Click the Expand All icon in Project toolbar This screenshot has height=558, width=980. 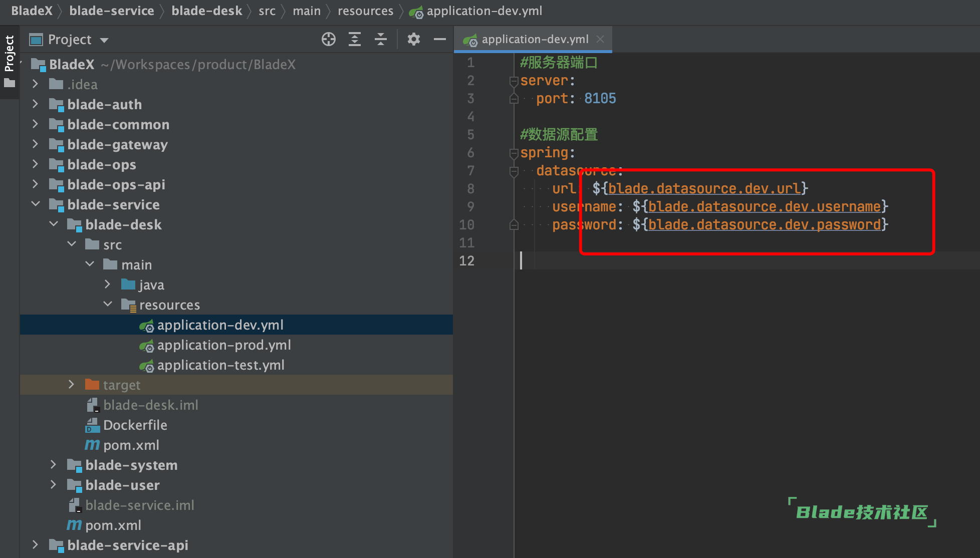(355, 39)
